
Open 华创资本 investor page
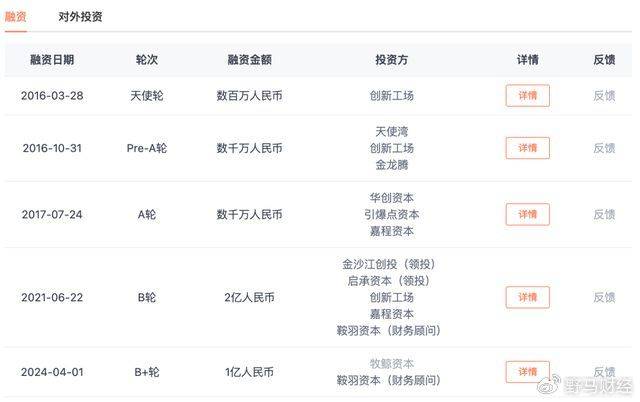pos(391,197)
